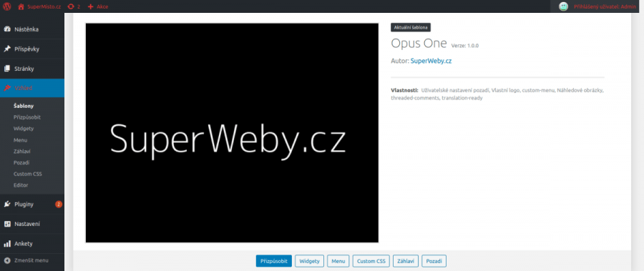The width and height of the screenshot is (644, 271).
Task: Open Menu in Vzhled submenu
Action: pyautogui.click(x=20, y=140)
